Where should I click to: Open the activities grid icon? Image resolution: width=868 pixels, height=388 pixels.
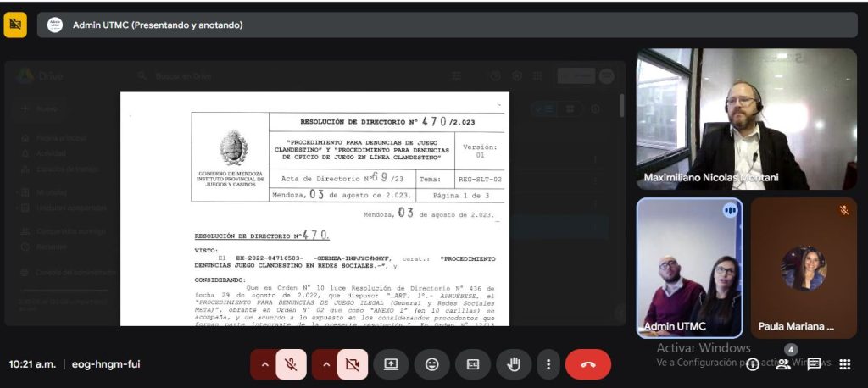click(x=844, y=364)
